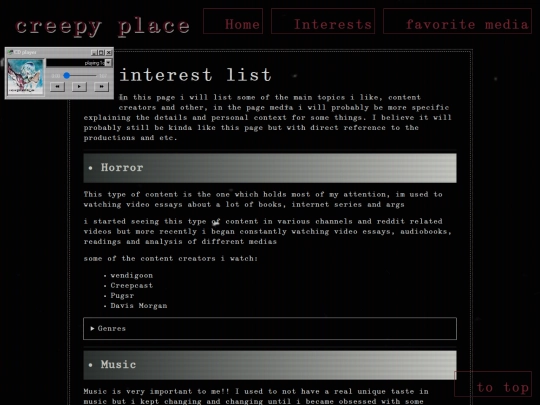The width and height of the screenshot is (540, 405).
Task: Click the album cover in CD player
Action: point(25,77)
